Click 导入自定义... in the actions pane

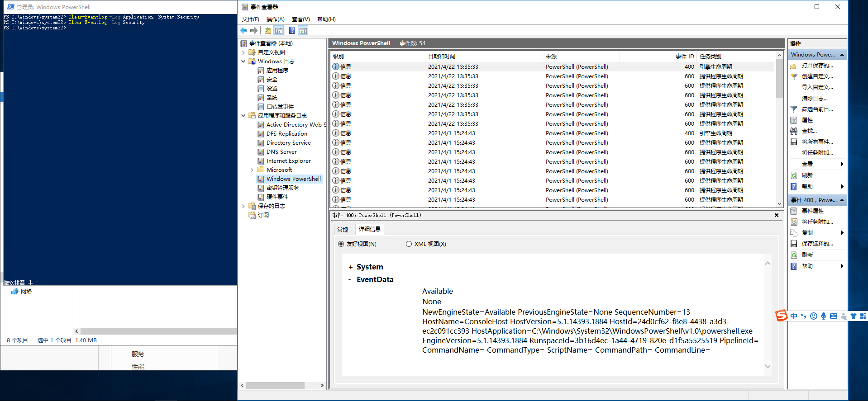tap(817, 87)
